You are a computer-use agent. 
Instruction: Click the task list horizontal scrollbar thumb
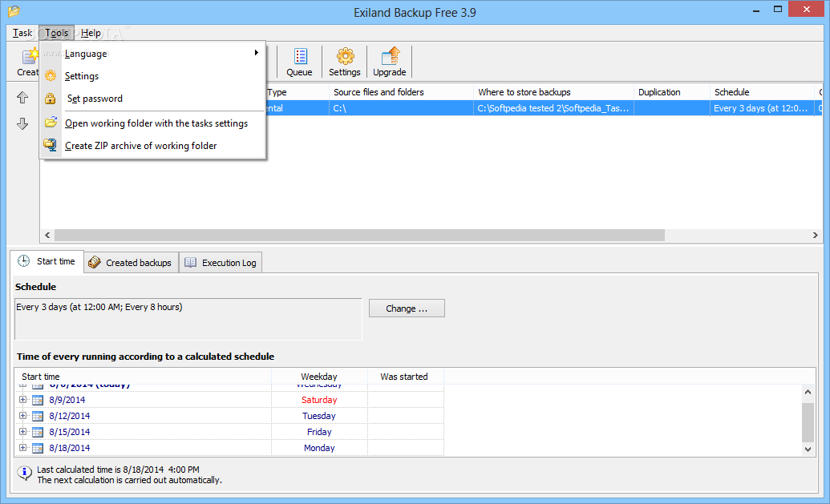pos(359,235)
